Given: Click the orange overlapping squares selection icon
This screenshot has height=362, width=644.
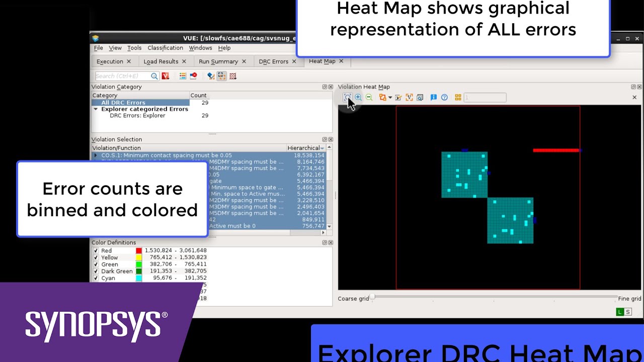Looking at the screenshot, I should tap(383, 98).
